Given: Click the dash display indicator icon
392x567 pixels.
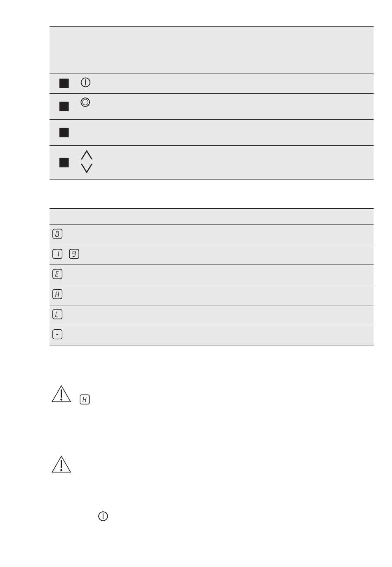Looking at the screenshot, I should point(57,334).
